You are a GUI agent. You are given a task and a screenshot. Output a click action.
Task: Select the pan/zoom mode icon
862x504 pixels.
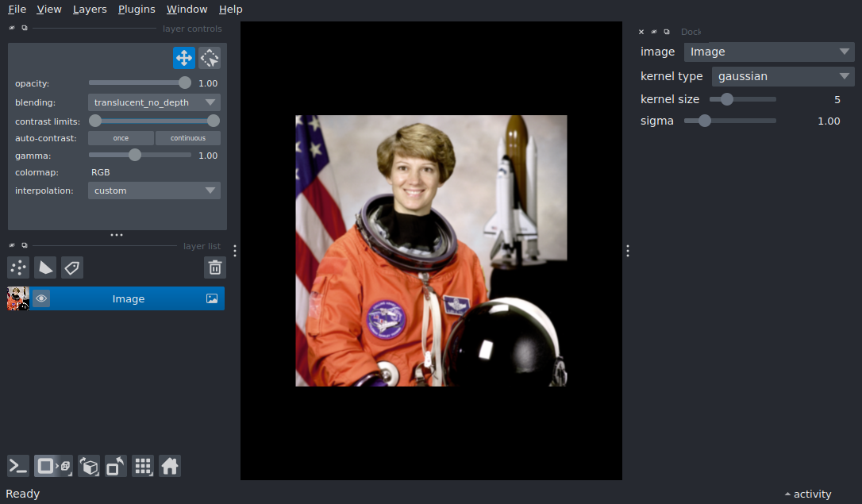183,58
